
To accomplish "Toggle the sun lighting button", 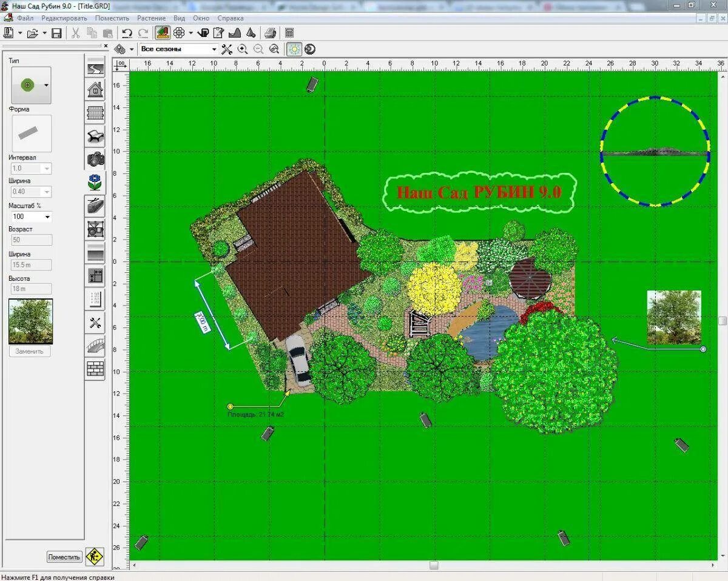I will (294, 49).
